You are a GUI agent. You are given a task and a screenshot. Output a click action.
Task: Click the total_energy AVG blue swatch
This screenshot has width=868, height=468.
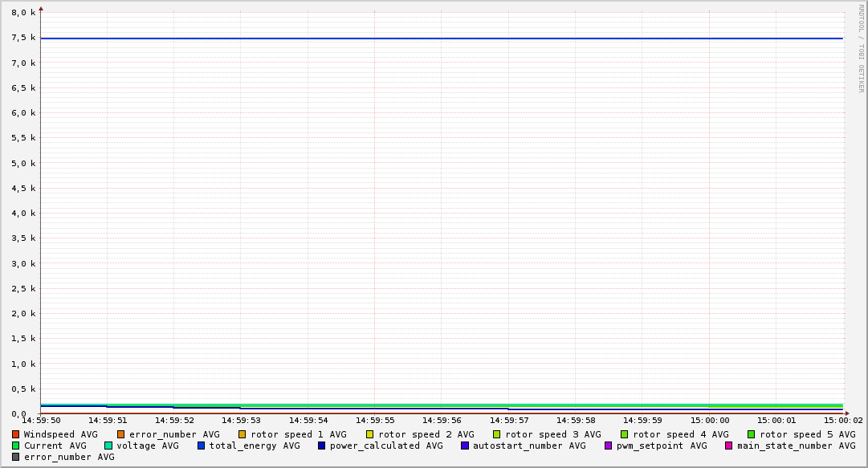202,446
